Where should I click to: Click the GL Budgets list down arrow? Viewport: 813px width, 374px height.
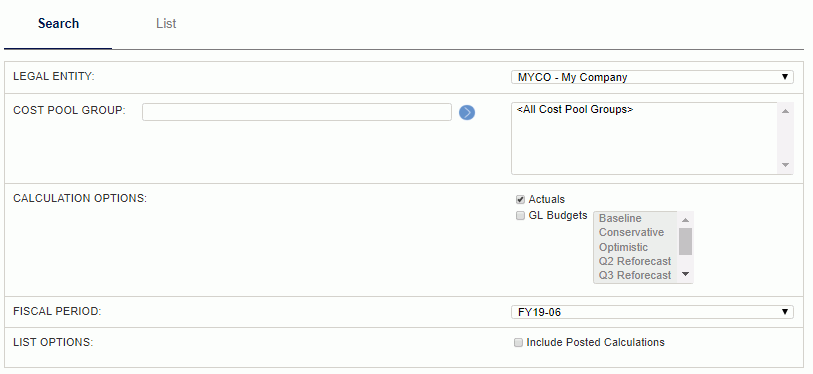[685, 274]
